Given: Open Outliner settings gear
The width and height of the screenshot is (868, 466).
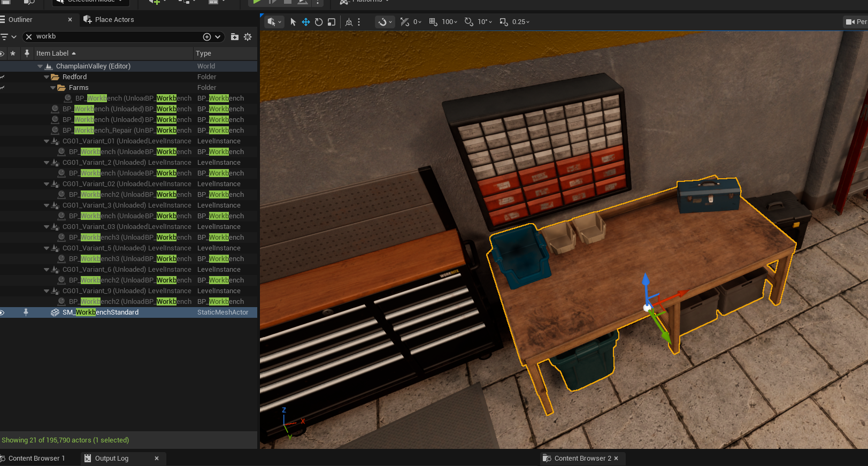Looking at the screenshot, I should tap(248, 37).
